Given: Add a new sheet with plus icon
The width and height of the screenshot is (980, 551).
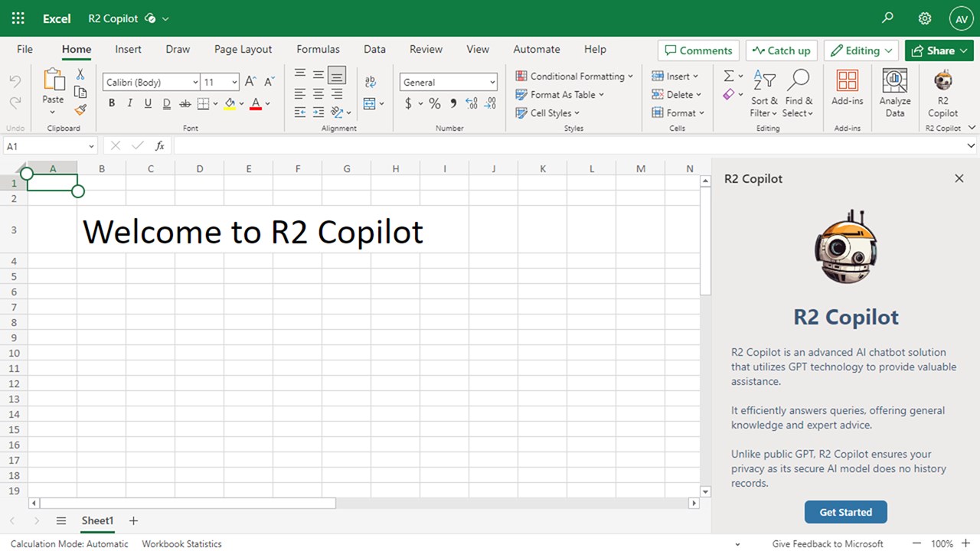Looking at the screenshot, I should click(133, 521).
